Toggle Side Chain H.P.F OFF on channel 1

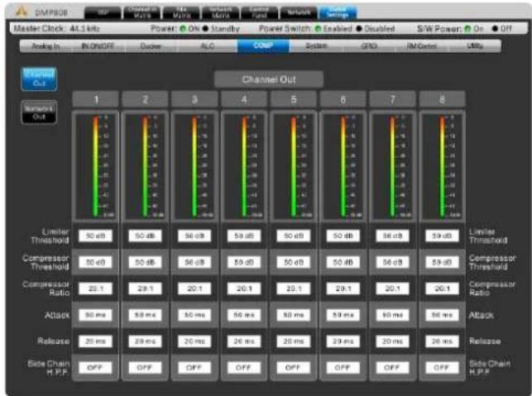(x=95, y=368)
